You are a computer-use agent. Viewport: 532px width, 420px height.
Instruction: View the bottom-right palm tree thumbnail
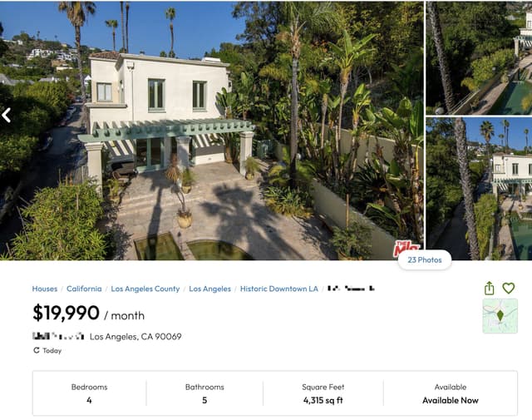pyautogui.click(x=479, y=189)
